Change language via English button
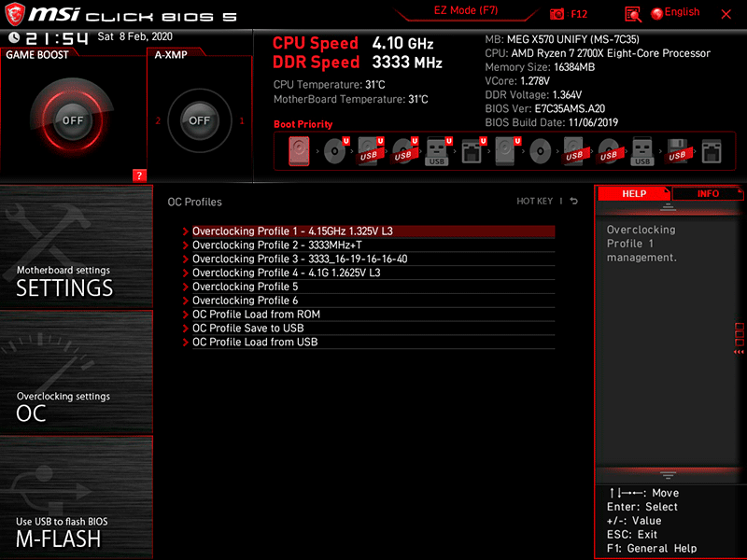The height and width of the screenshot is (560, 747). click(x=682, y=12)
